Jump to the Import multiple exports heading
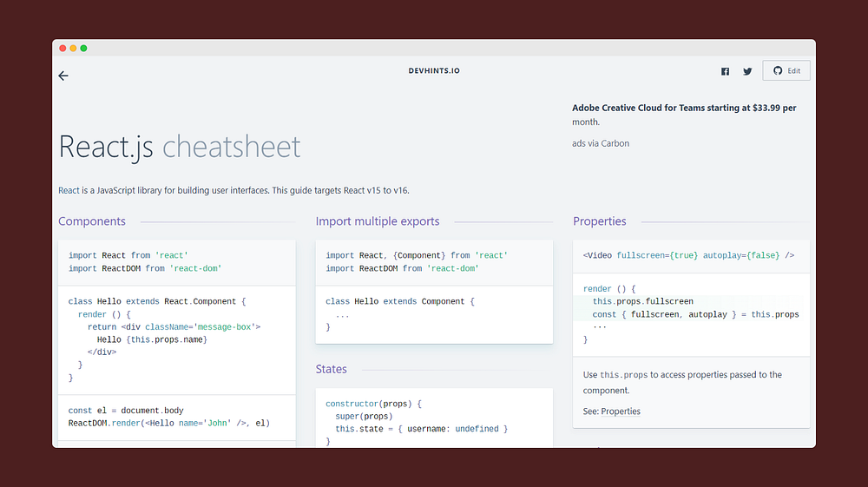 378,221
